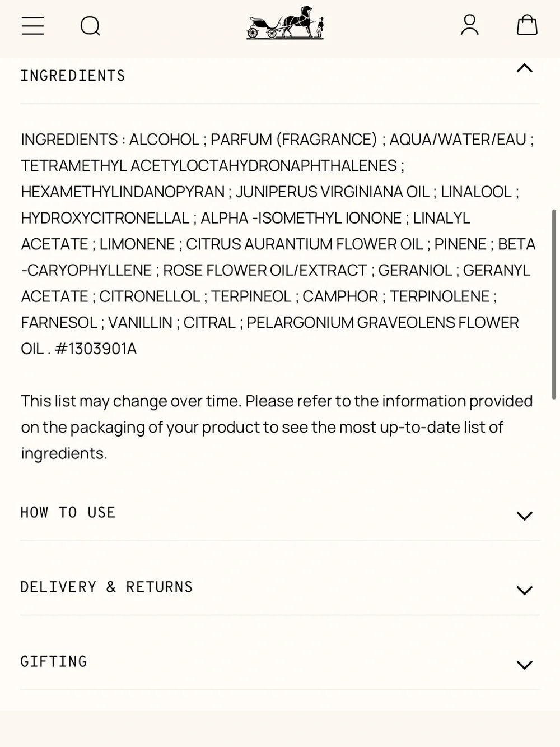Open the HOW TO USE section heading
The width and height of the screenshot is (560, 747).
click(68, 512)
